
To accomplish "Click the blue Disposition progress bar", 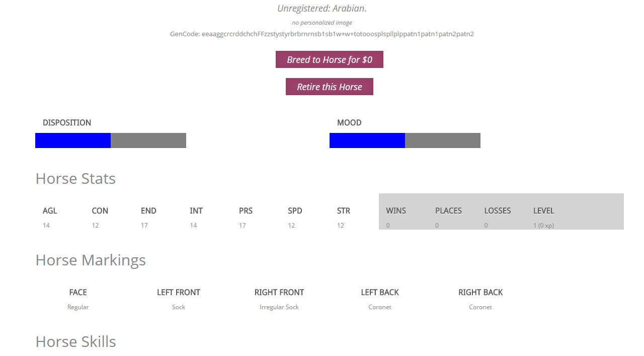I will [x=73, y=140].
